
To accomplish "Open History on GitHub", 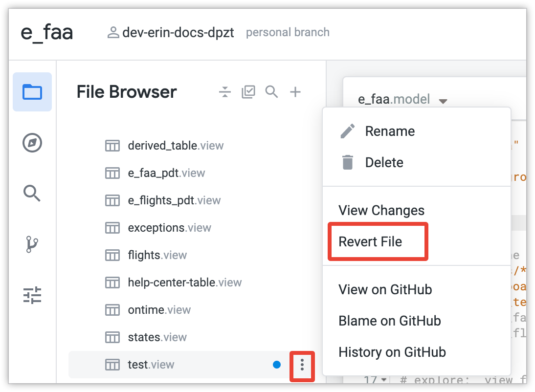I will (392, 352).
